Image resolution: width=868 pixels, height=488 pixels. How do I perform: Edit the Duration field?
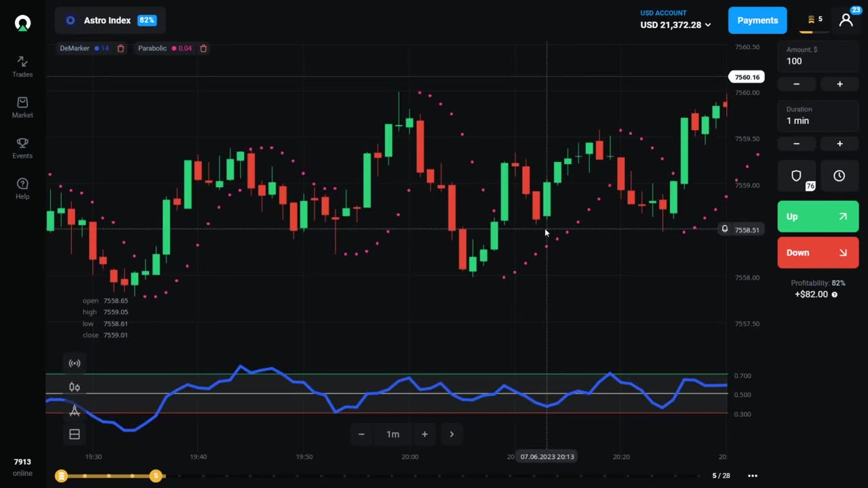click(818, 115)
